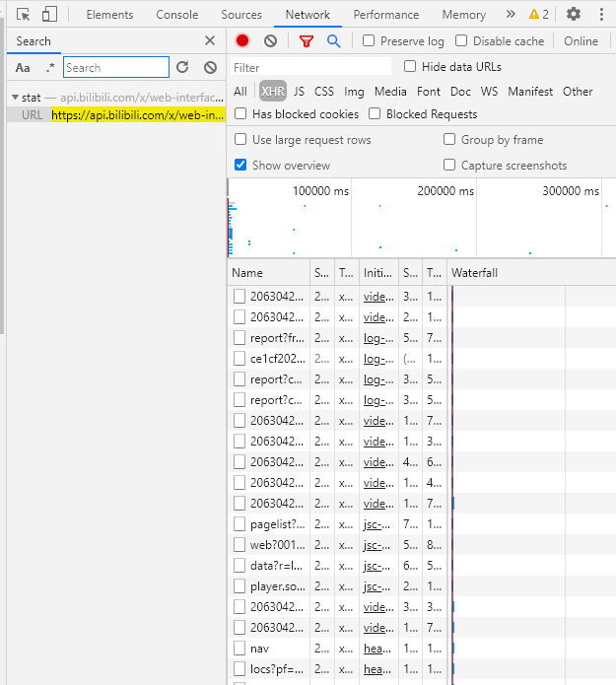
Task: Open the highlighted URL search match
Action: (x=138, y=115)
